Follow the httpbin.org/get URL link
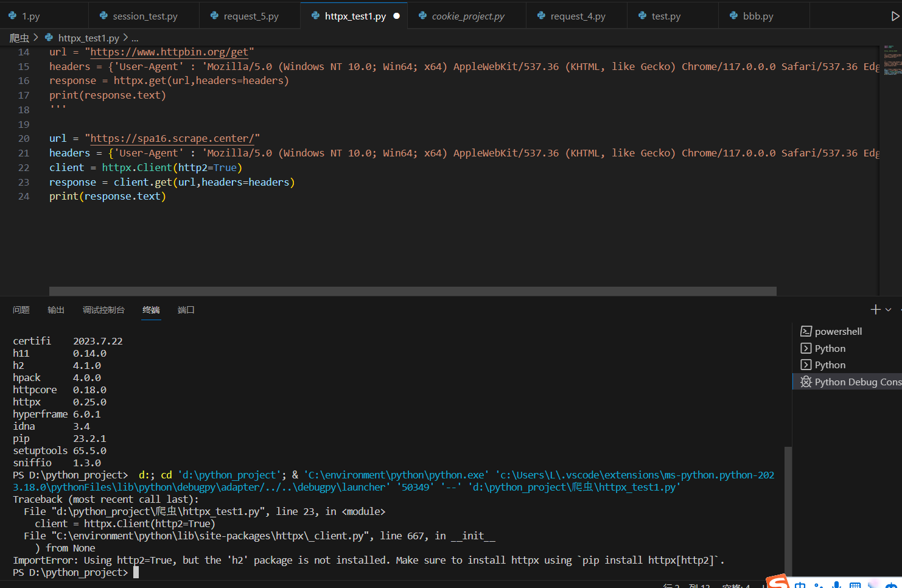The height and width of the screenshot is (588, 902). 169,52
